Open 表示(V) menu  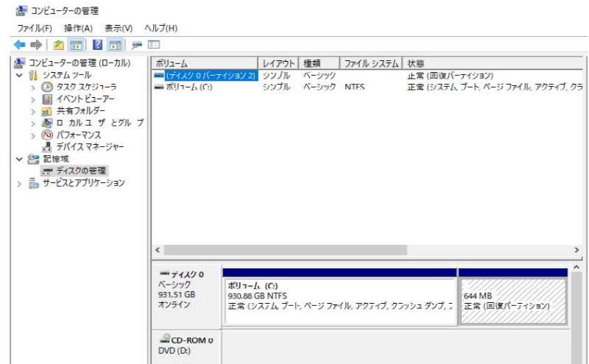pos(118,28)
